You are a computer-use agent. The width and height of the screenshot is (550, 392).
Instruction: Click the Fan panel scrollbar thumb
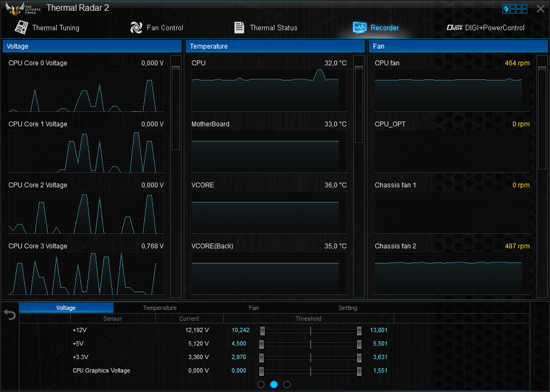[x=542, y=118]
